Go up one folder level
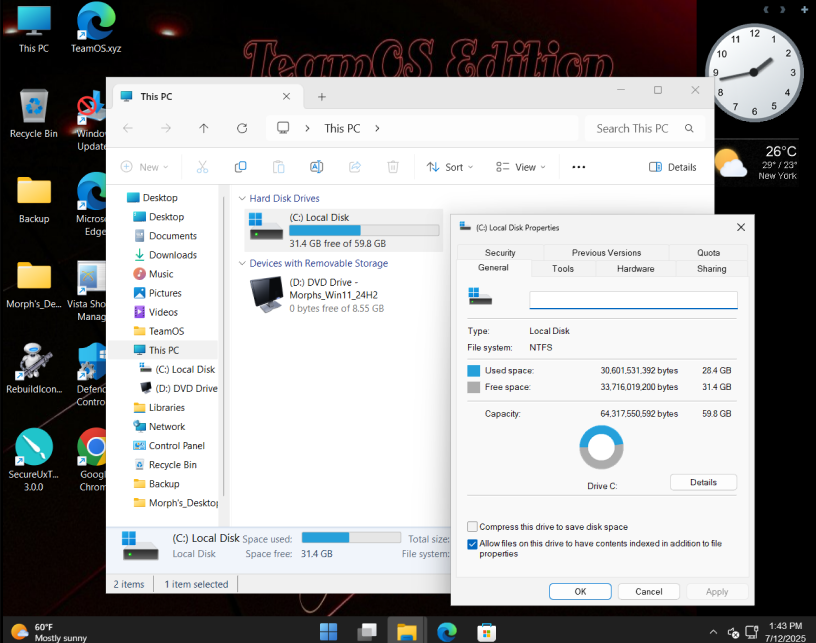Image resolution: width=816 pixels, height=643 pixels. 203,128
